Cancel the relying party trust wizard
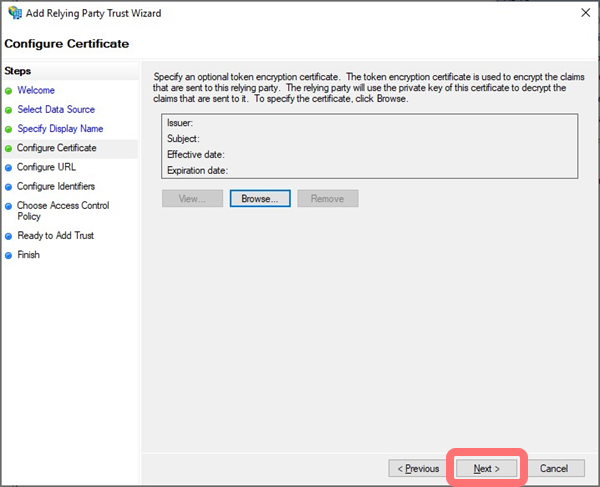 (554, 468)
